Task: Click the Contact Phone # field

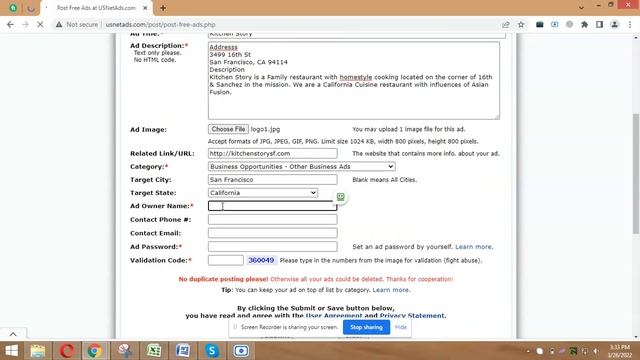Action: click(273, 220)
